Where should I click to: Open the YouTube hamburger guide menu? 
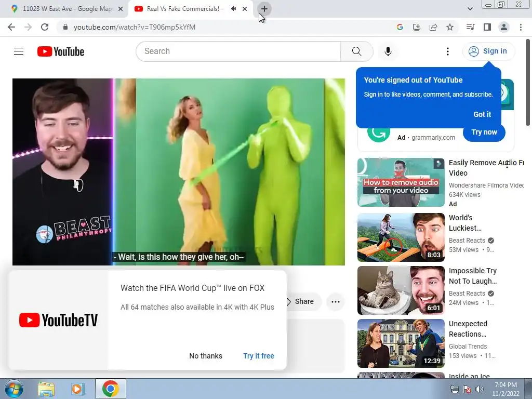coord(19,51)
